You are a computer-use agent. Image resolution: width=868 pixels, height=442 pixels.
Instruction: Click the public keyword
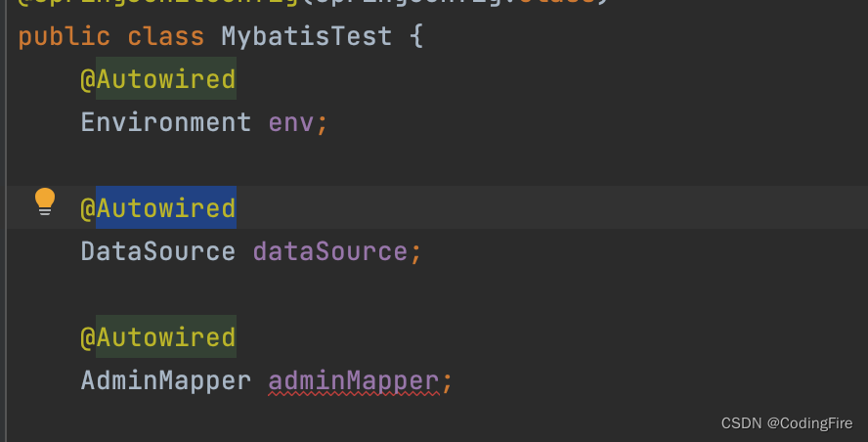(65, 37)
